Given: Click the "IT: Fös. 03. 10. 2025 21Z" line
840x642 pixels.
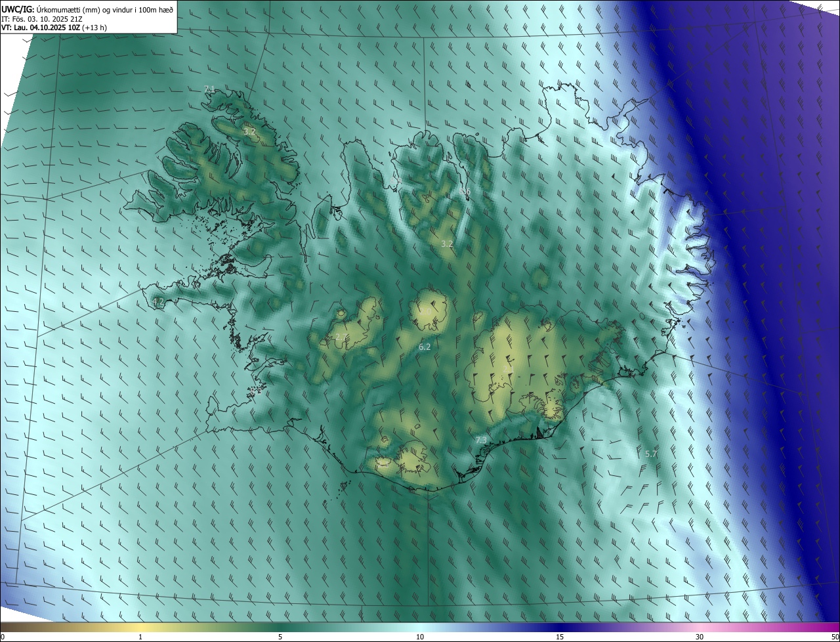Looking at the screenshot, I should pos(41,18).
